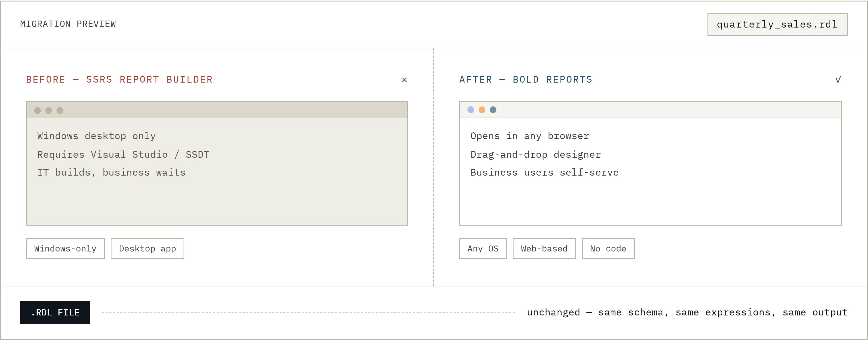This screenshot has height=340, width=868.
Task: Click the .RDL FILE dark label
Action: [x=55, y=313]
